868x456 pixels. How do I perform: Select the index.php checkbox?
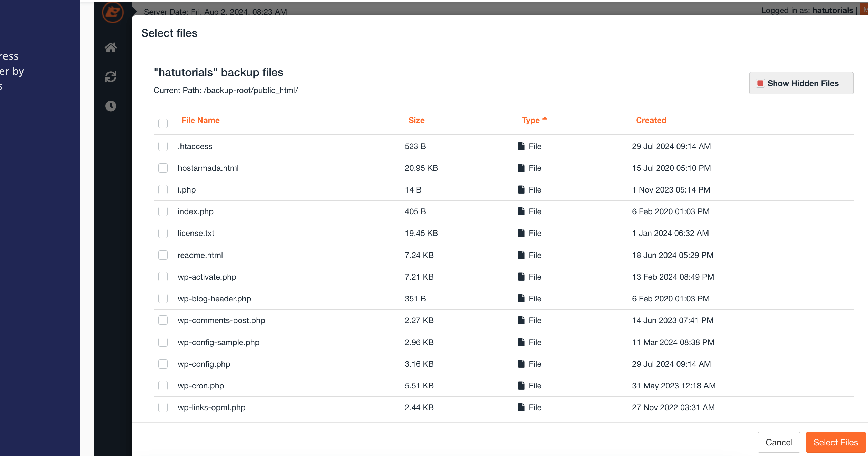(x=163, y=211)
